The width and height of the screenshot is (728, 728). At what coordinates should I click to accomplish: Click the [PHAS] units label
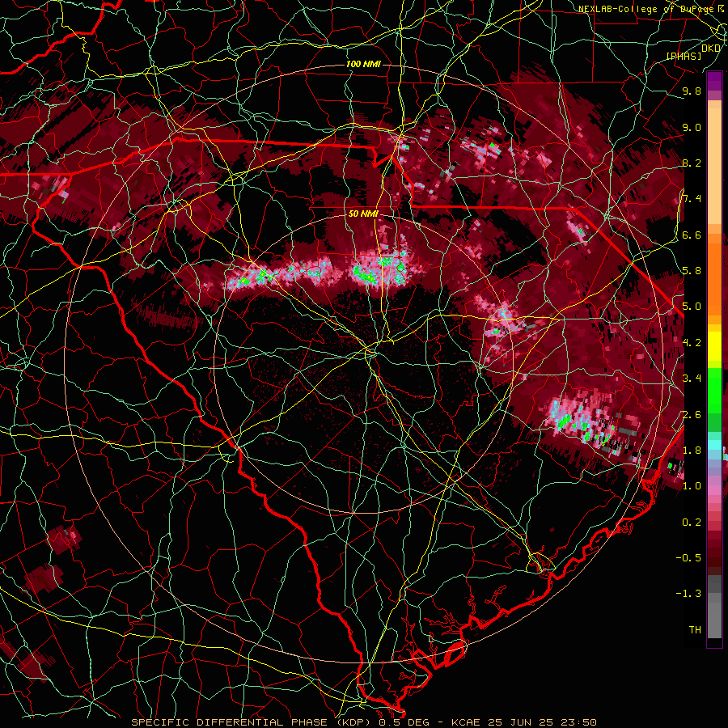(684, 56)
